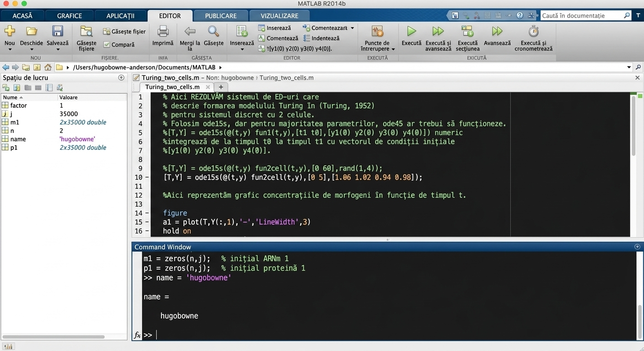Open the Salvează dropdown arrow

[57, 50]
